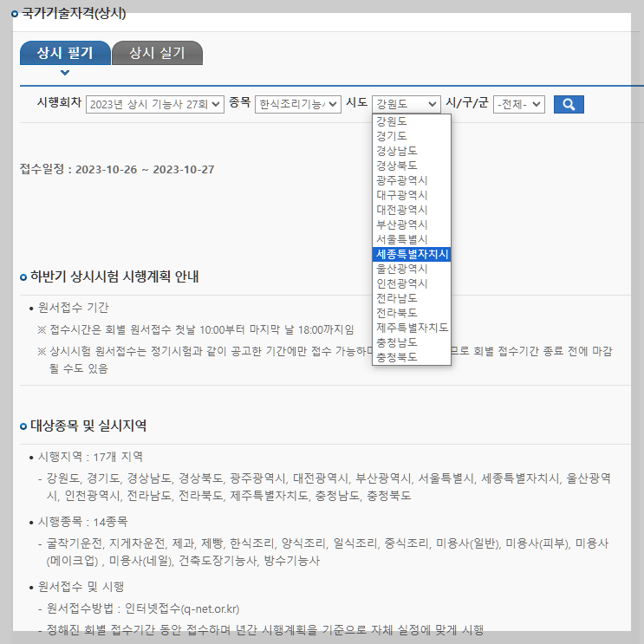Click the 국가기술자격(상시) page title
The width and height of the screenshot is (644, 644).
click(74, 13)
